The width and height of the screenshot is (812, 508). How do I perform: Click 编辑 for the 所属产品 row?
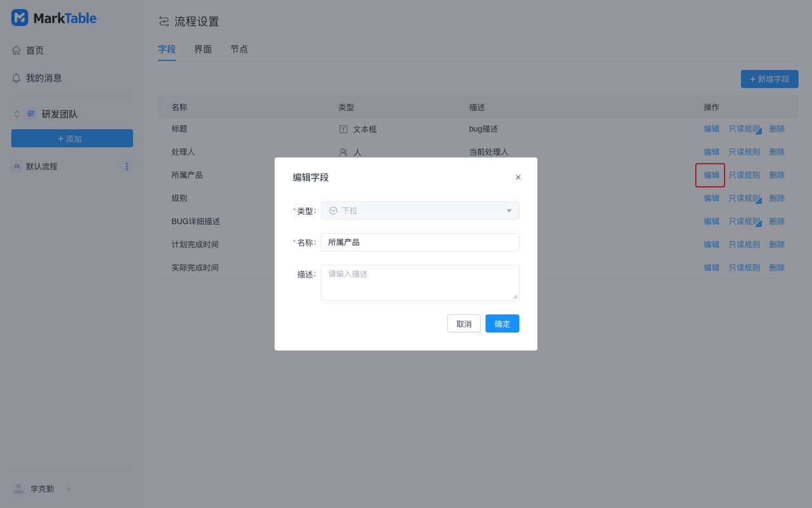pyautogui.click(x=712, y=175)
